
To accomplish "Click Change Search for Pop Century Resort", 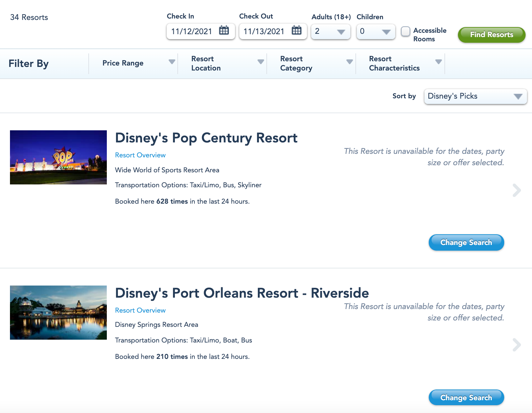I will tap(466, 242).
